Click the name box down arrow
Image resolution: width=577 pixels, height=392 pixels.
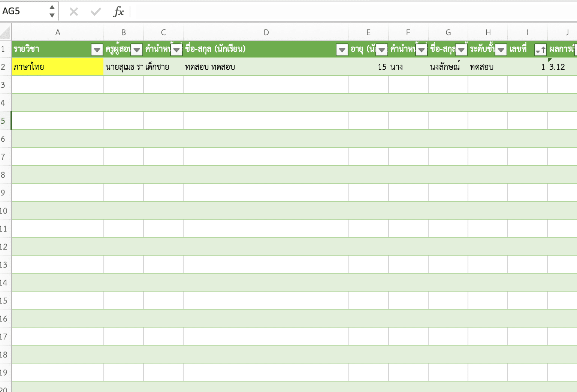(52, 15)
